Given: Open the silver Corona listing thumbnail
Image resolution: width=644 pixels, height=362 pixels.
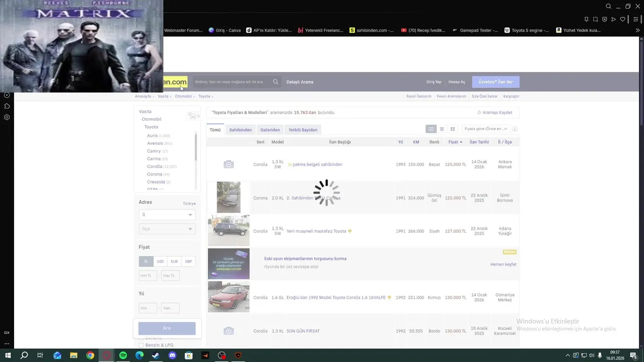Looking at the screenshot, I should tap(228, 197).
